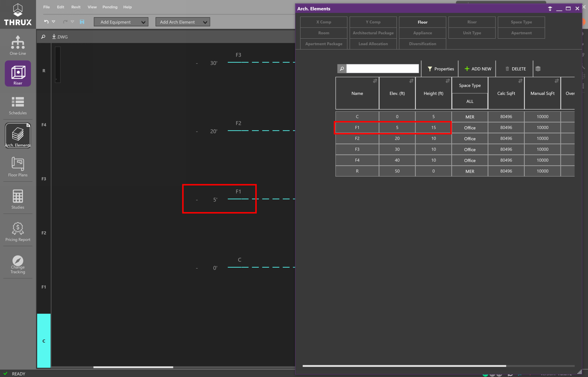588x377 pixels.
Task: Click the resize grip icon at window corner
Action: [580, 372]
